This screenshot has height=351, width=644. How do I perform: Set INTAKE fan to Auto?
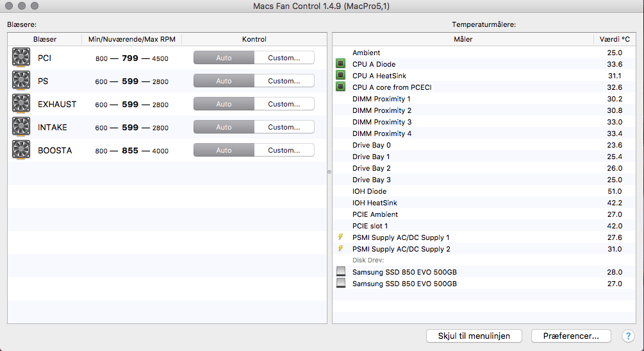coord(224,127)
